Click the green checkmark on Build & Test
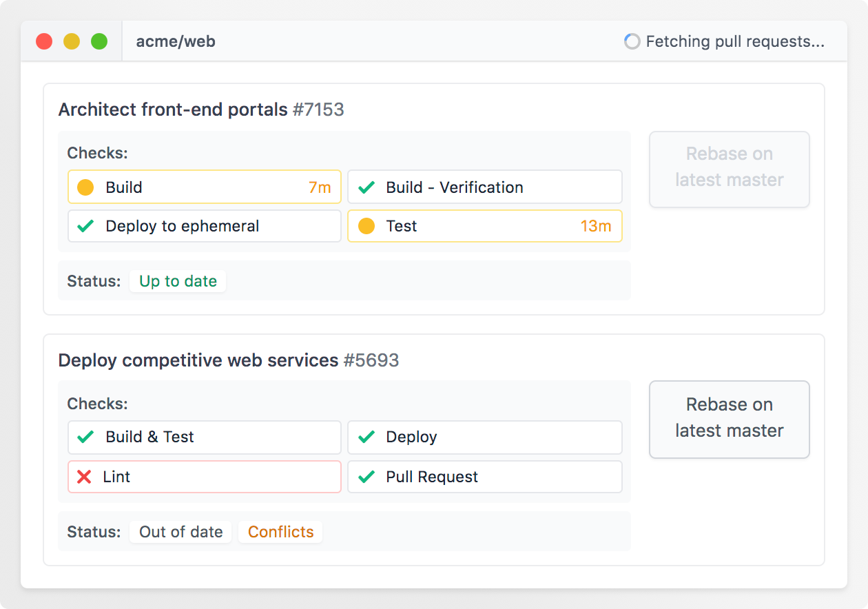Screen dimensions: 868x609 tap(85, 437)
